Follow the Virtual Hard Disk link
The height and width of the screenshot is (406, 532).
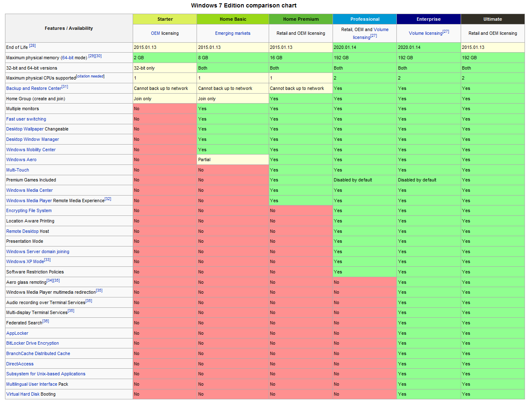[x=23, y=394]
